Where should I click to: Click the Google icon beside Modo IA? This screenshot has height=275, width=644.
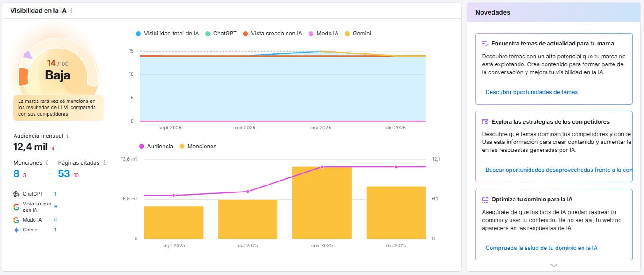[x=16, y=219]
